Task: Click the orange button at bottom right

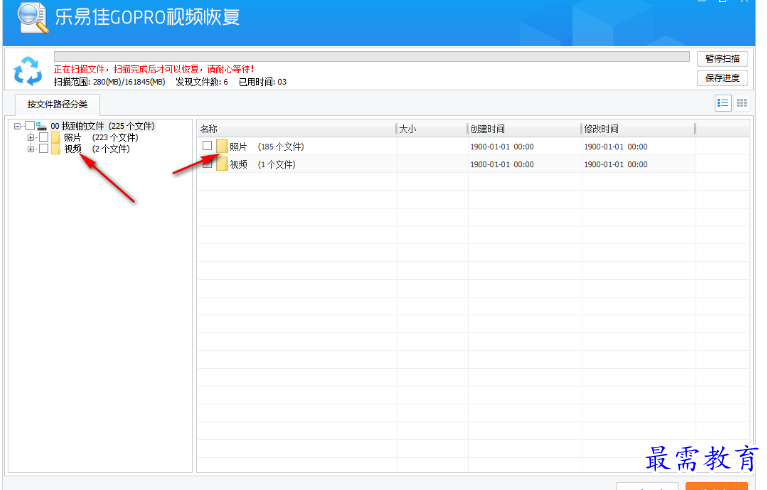Action: (x=717, y=486)
